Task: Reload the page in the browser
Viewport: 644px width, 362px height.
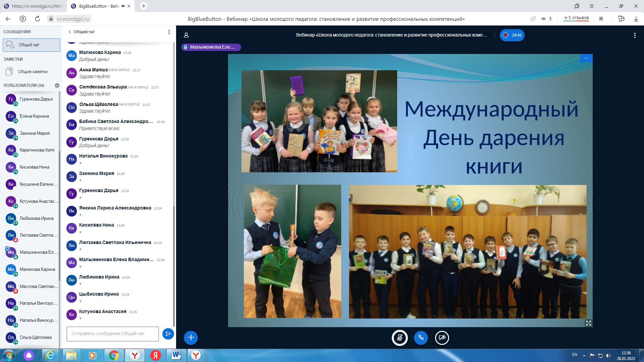Action: (38, 19)
